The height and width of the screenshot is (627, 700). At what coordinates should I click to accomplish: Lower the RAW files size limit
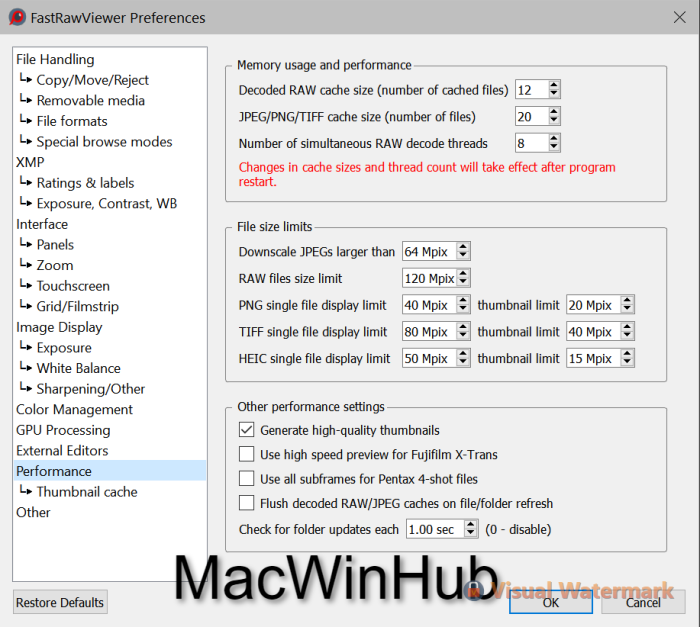tap(463, 283)
